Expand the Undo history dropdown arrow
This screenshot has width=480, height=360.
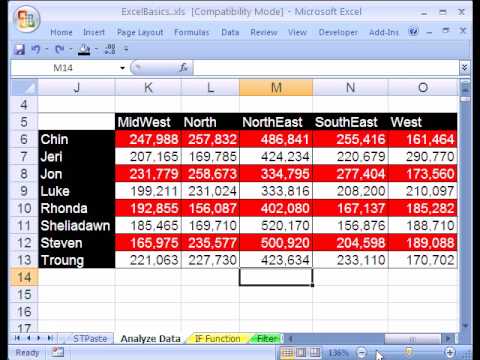point(47,50)
